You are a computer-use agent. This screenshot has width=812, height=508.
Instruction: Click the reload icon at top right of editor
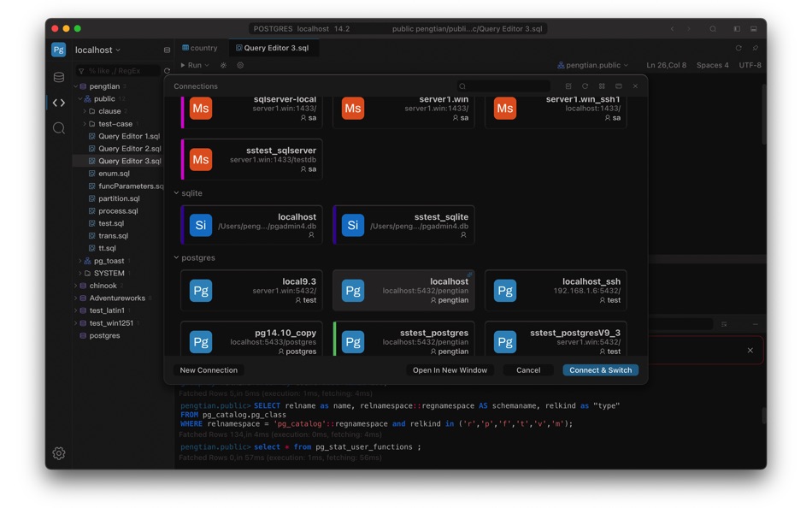pyautogui.click(x=738, y=48)
